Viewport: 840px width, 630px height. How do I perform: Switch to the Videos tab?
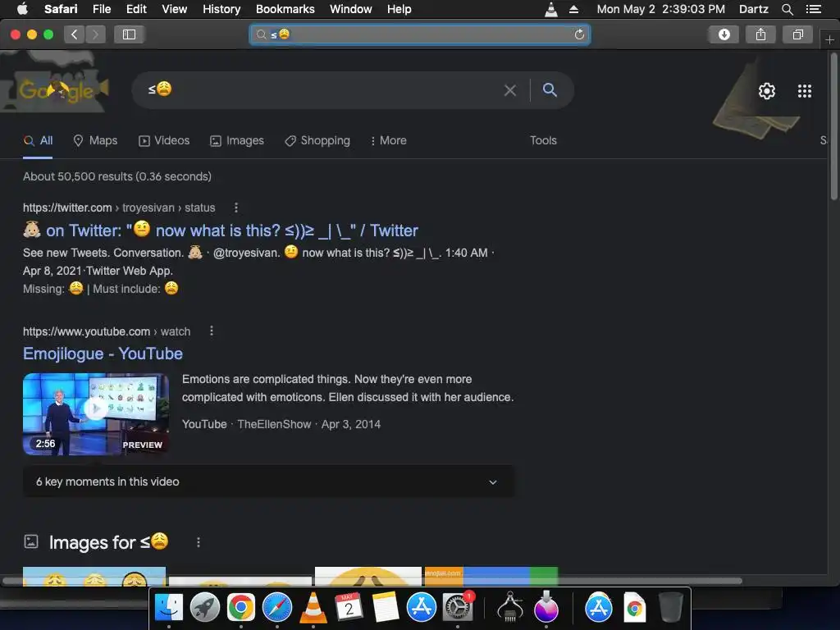click(x=164, y=140)
